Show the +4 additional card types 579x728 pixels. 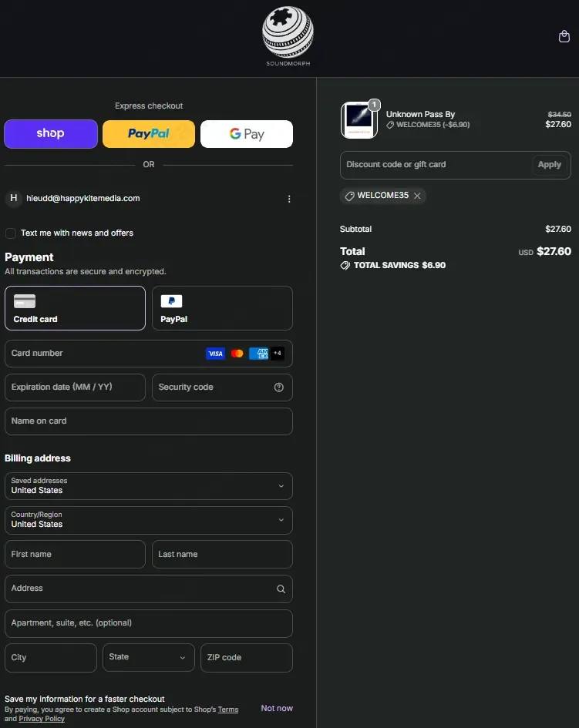click(x=278, y=354)
